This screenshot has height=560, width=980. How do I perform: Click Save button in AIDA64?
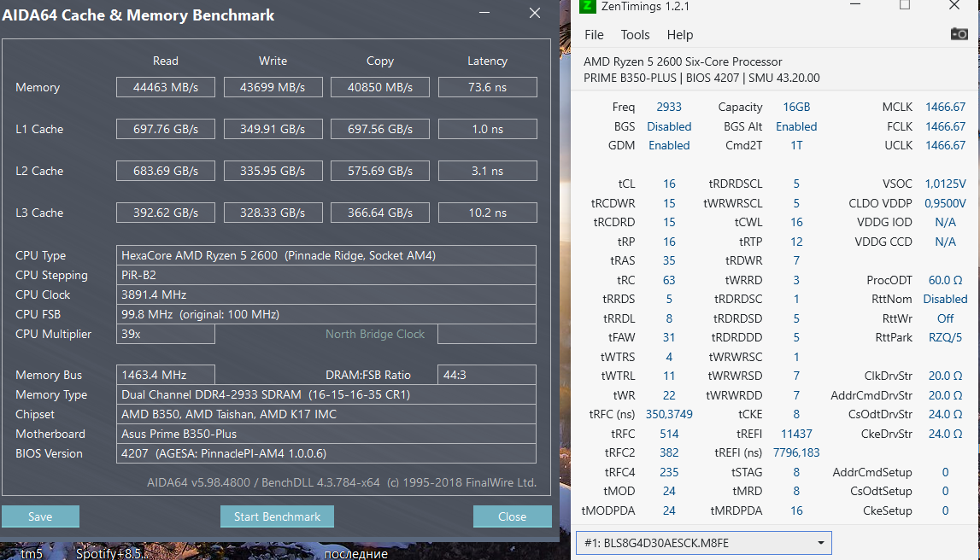(x=40, y=516)
